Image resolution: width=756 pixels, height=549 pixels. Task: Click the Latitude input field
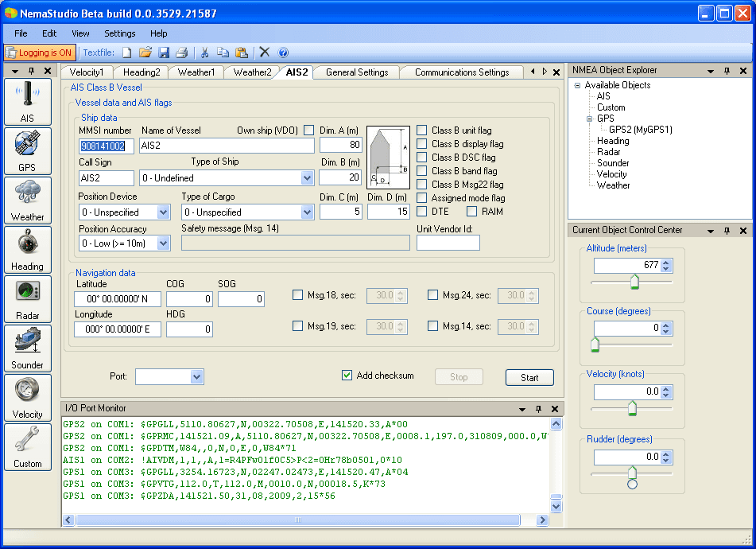click(117, 299)
